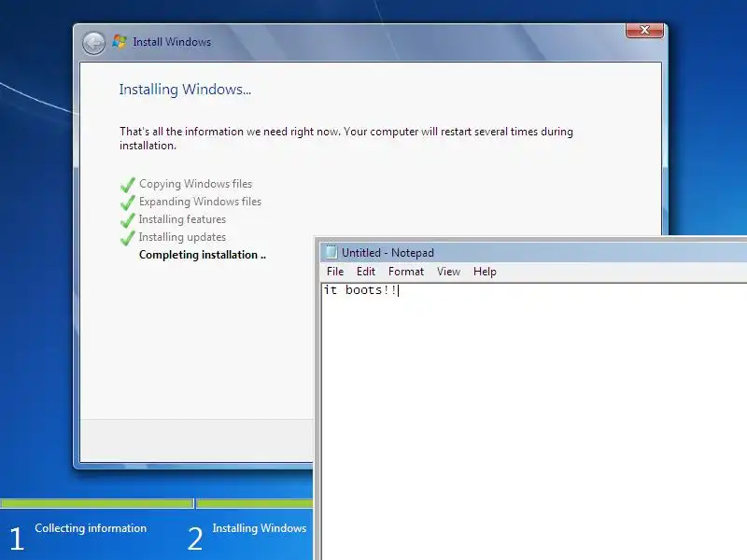Click the 'Installing Windows' stage progress bar
The width and height of the screenshot is (747, 560).
(254, 503)
